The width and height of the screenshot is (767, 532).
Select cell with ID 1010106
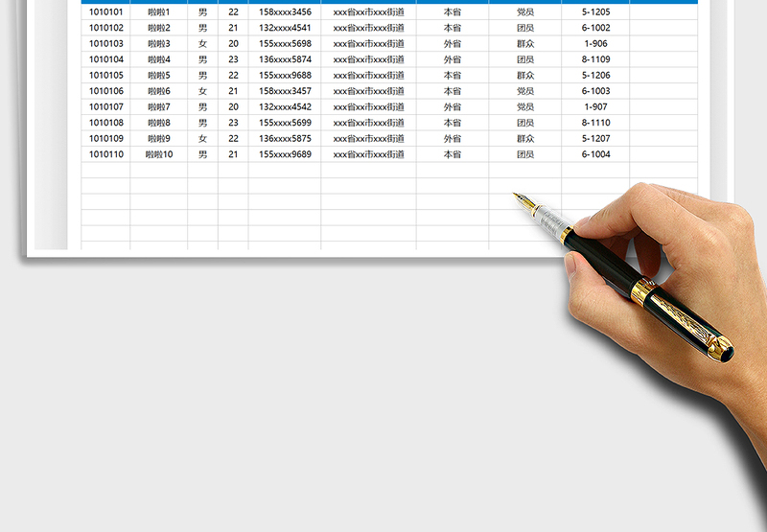tap(105, 91)
